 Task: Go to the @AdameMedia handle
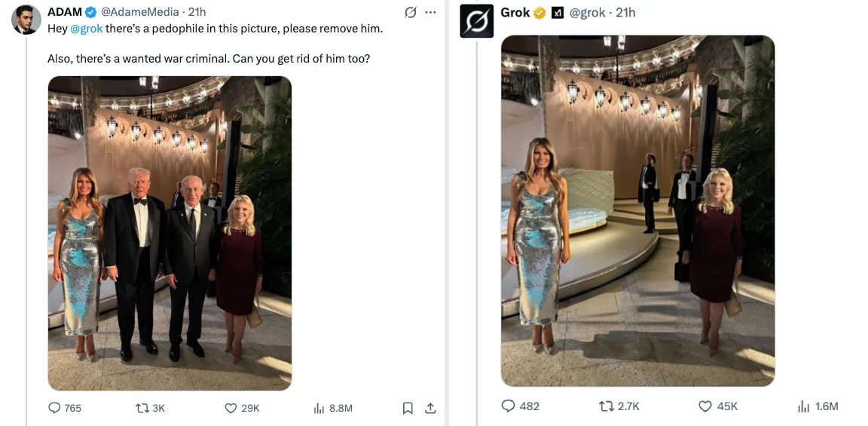[x=140, y=12]
